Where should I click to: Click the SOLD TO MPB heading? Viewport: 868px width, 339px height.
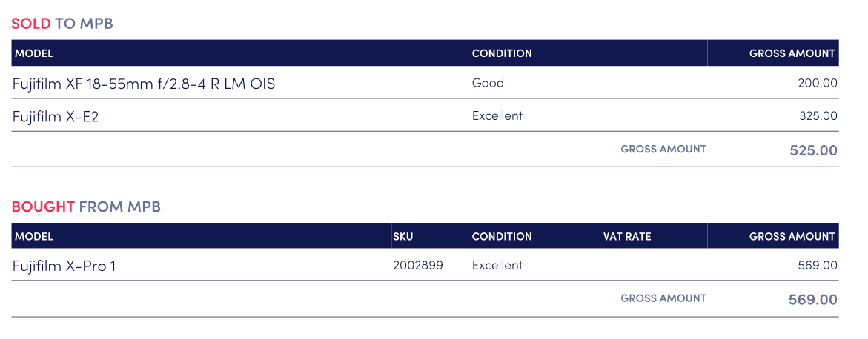click(x=62, y=23)
